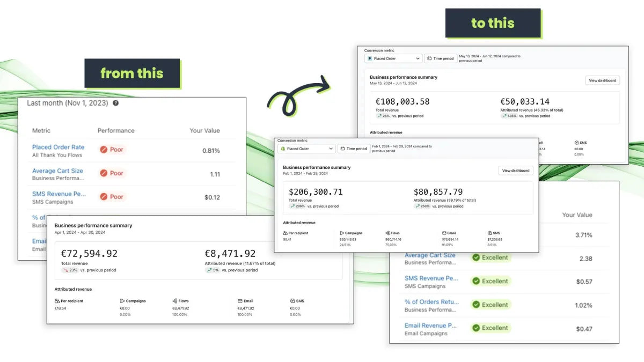Viewport: 644px width, 362px height.
Task: Expand the Placed Order dropdown in the May–June panel
Action: (393, 58)
